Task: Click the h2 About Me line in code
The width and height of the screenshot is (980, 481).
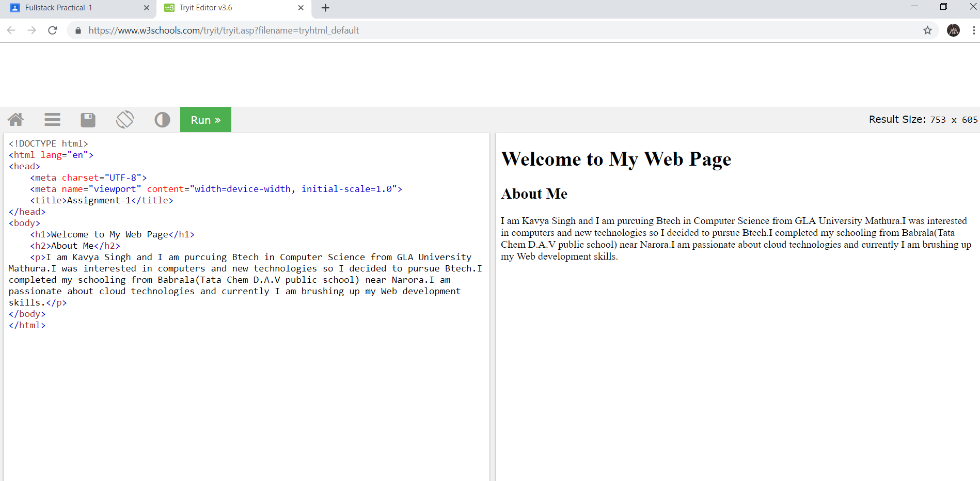Action: click(x=75, y=246)
